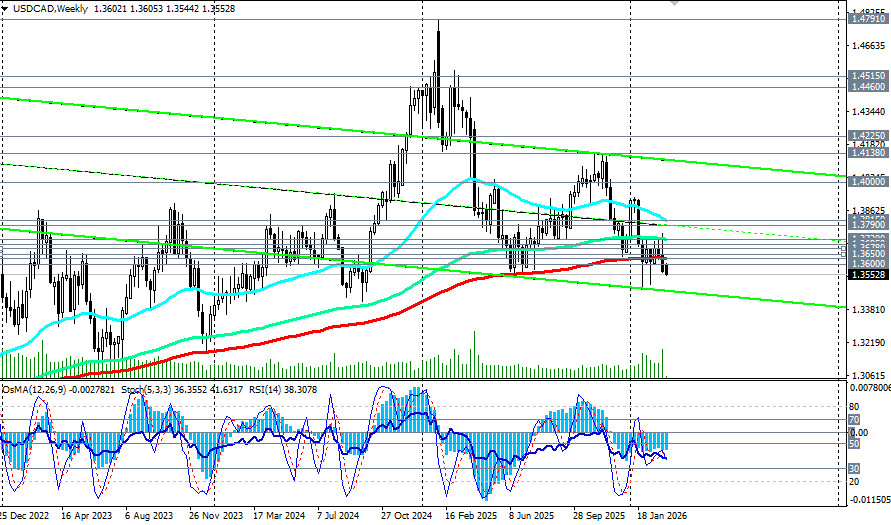
Task: Click the 0.0078006 indicator scale value
Action: pos(869,388)
